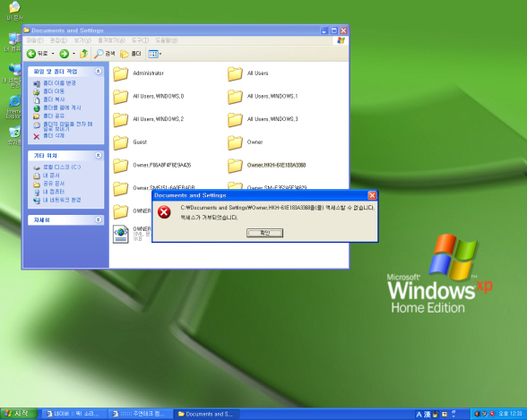Image resolution: width=527 pixels, height=420 pixels.
Task: Go to 로컬 디스크 (C:) link
Action: pos(62,167)
